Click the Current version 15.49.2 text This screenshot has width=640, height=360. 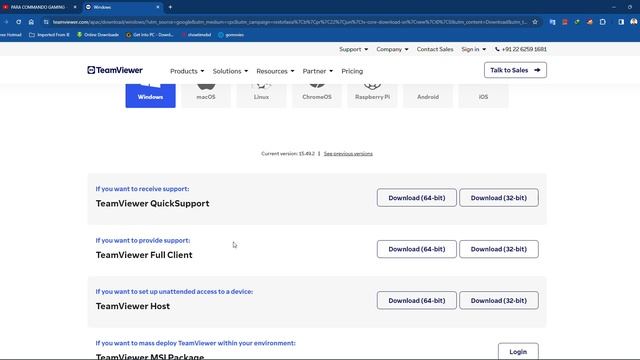(x=288, y=154)
